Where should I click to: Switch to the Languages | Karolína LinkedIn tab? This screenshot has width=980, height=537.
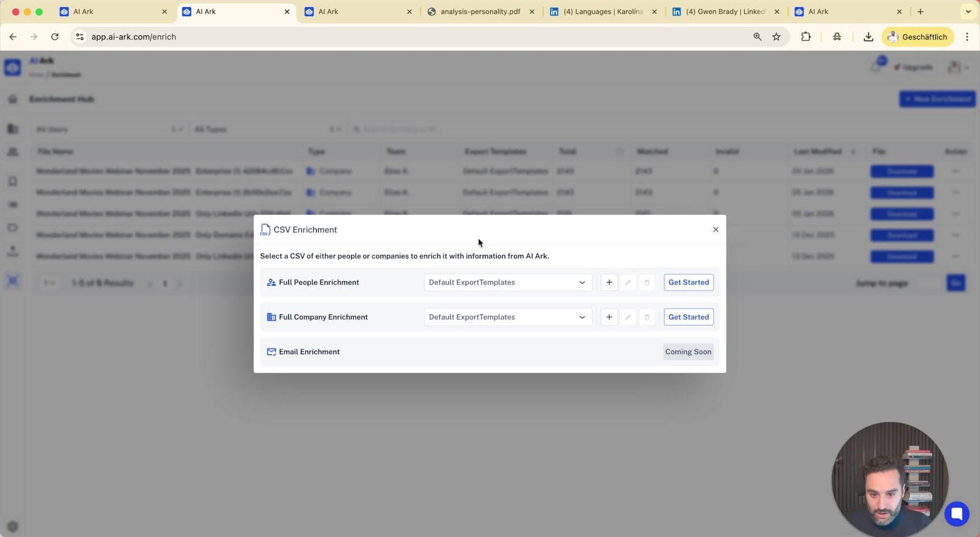point(603,12)
